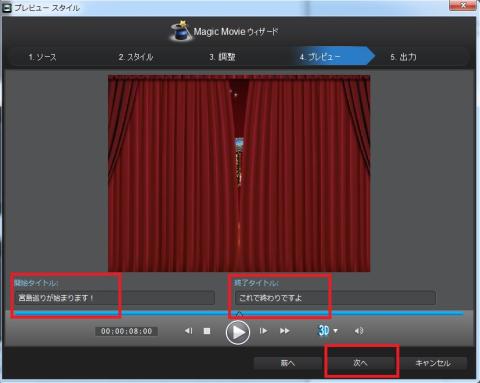This screenshot has width=480, height=383.
Task: Click the fast forward icon
Action: tap(285, 331)
